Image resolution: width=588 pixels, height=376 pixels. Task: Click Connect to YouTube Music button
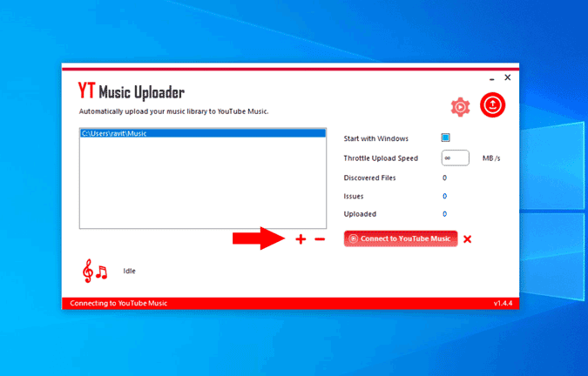tap(401, 238)
